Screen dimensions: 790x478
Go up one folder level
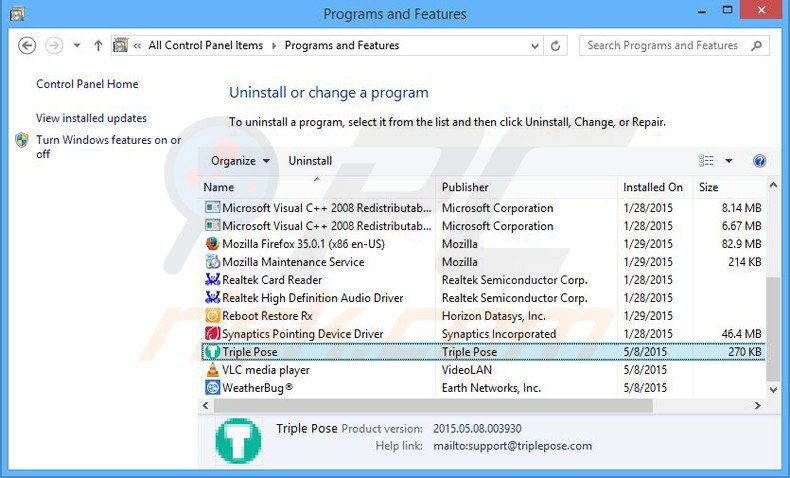98,46
